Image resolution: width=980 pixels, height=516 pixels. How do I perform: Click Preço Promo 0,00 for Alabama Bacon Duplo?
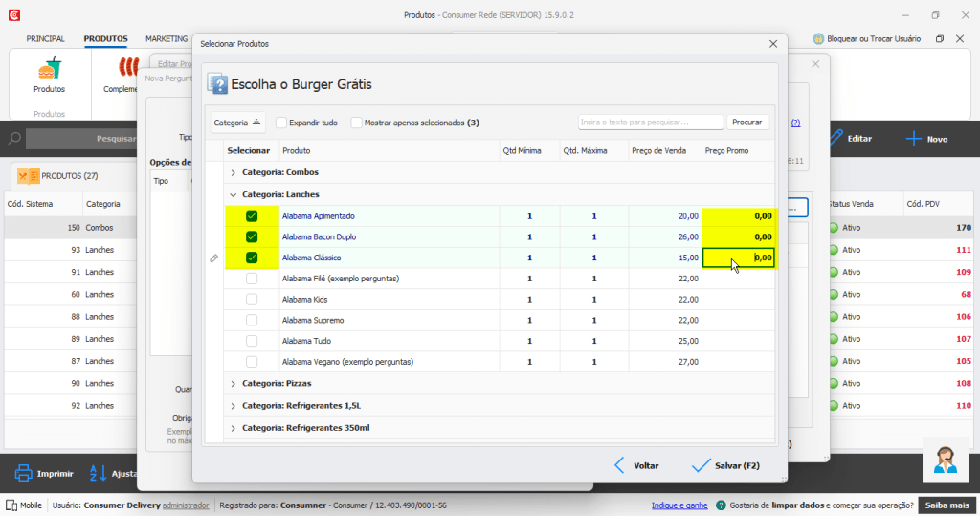tap(739, 237)
